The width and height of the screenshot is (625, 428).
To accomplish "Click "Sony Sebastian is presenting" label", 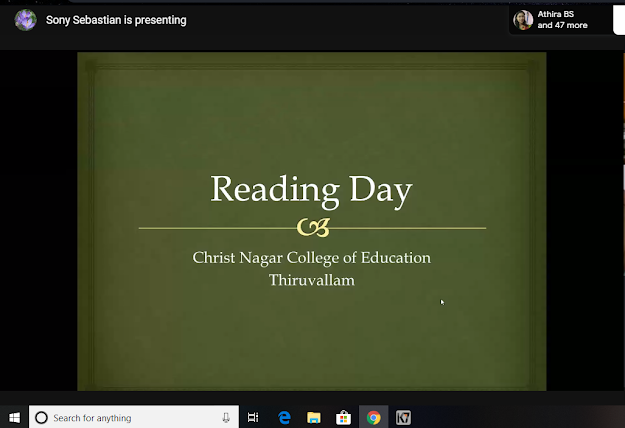I will 116,20.
